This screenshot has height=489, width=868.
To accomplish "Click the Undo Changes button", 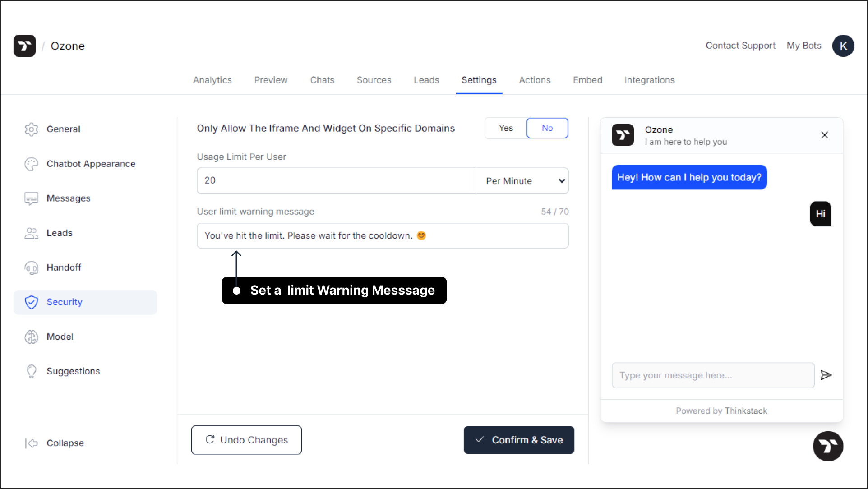I will tap(246, 440).
